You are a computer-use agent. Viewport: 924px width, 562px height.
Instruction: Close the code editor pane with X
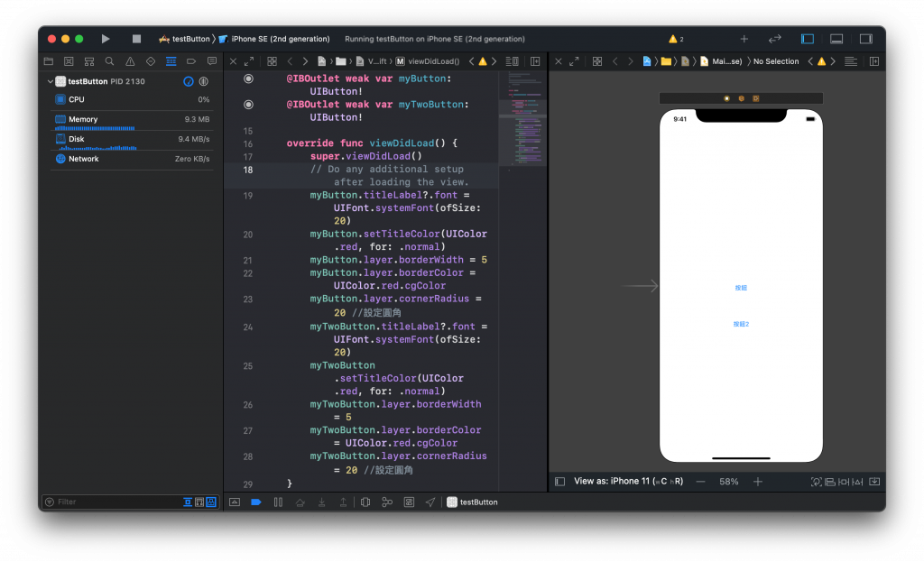234,61
